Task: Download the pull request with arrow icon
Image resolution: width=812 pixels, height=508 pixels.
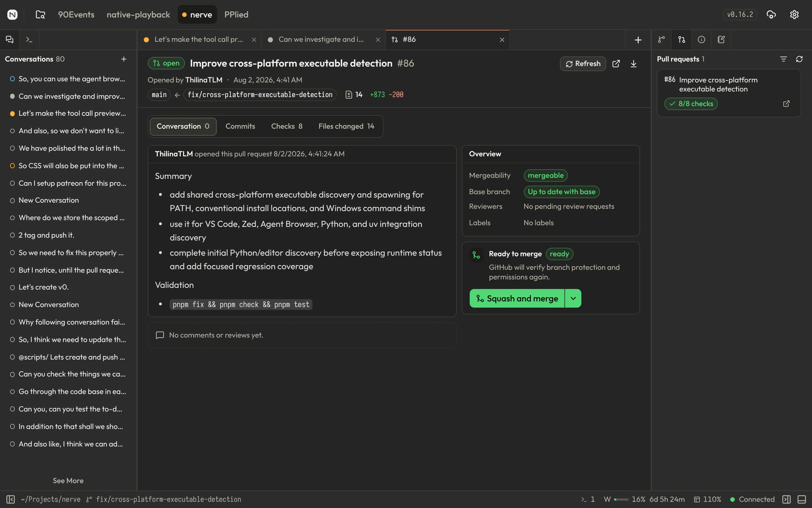Action: point(634,64)
